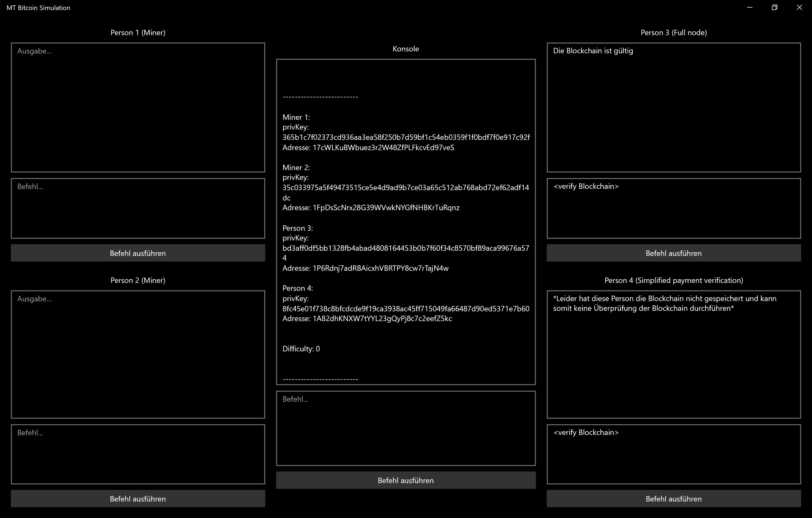Image resolution: width=812 pixels, height=518 pixels.
Task: Click Person 4's verify Blockchain command field
Action: click(673, 454)
